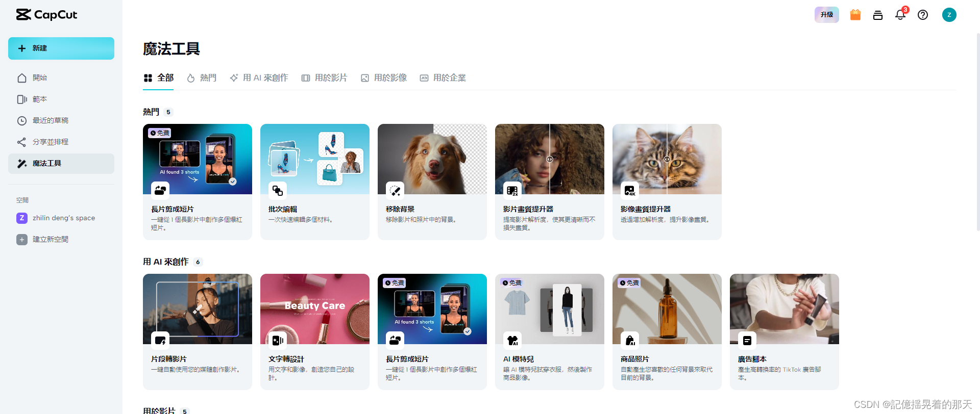This screenshot has height=414, width=980.
Task: Open the orange gift box icon
Action: click(x=855, y=15)
